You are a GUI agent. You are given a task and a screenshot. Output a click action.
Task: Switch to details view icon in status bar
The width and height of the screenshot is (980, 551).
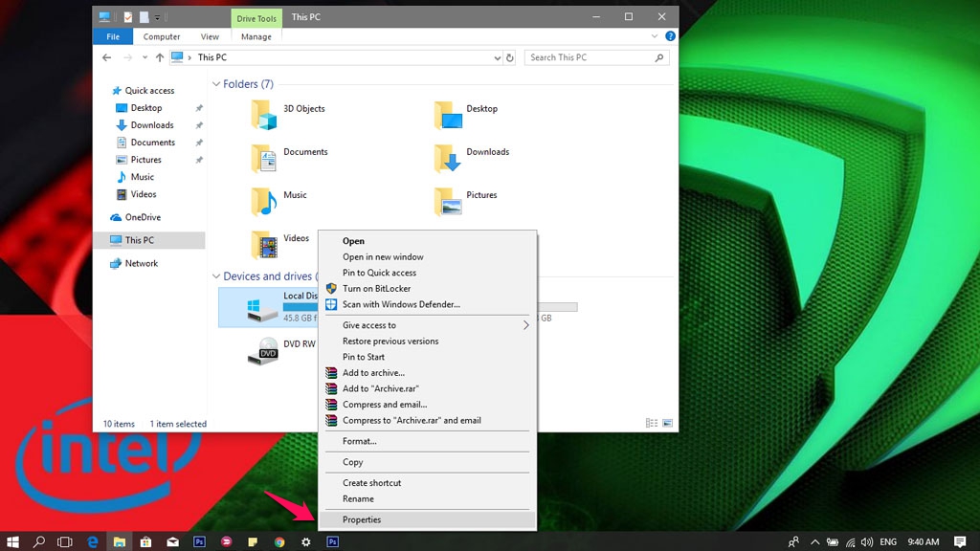(651, 423)
